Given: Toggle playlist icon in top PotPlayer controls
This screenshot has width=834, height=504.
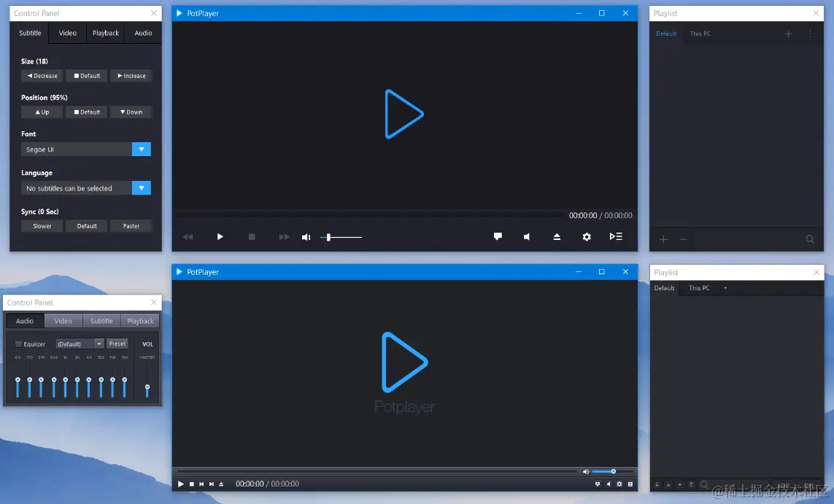Looking at the screenshot, I should pyautogui.click(x=616, y=236).
